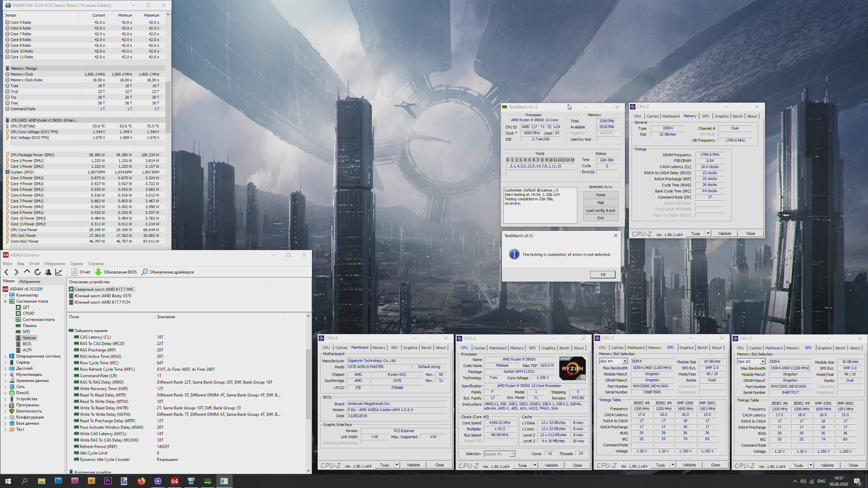The image size is (868, 488).
Task: Switch to SPD tab in CPU-Z Memory window
Action: (705, 116)
